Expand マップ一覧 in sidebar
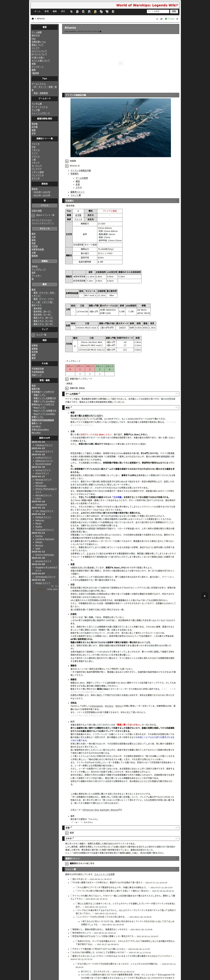 [33, 335]
